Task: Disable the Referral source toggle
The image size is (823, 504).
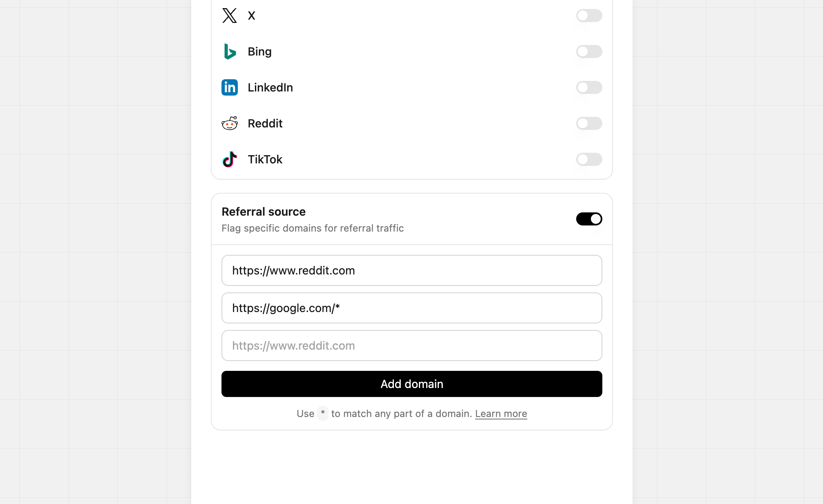Action: [589, 219]
